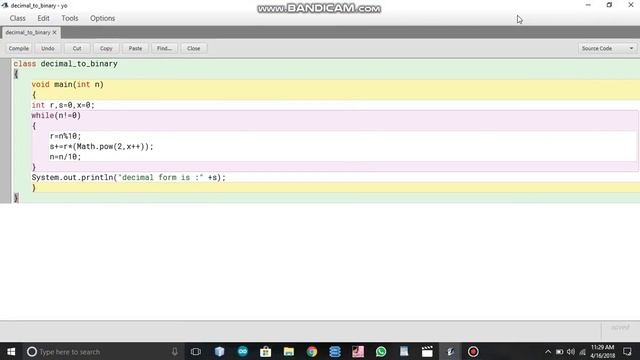
Task: Click the 'class decimal_to_binary' code line
Action: click(65, 64)
